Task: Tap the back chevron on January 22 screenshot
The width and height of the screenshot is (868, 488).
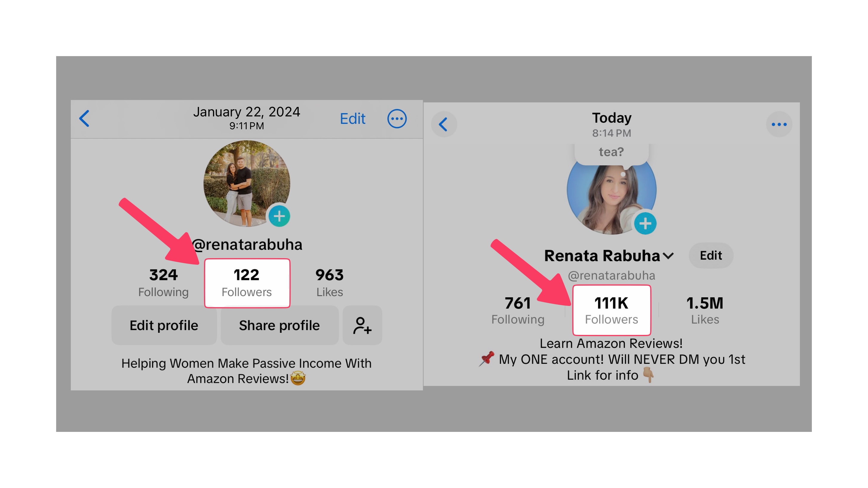Action: (x=84, y=118)
